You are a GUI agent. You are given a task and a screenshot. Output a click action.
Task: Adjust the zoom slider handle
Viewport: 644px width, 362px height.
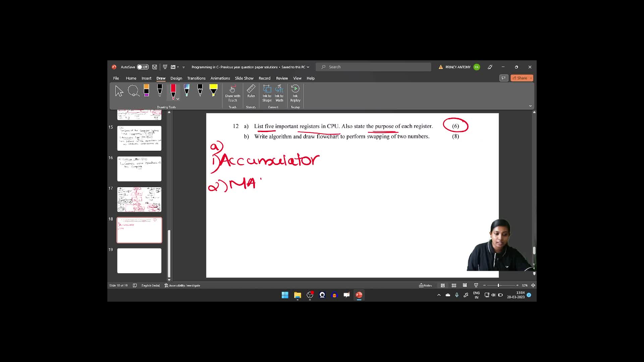pyautogui.click(x=499, y=286)
